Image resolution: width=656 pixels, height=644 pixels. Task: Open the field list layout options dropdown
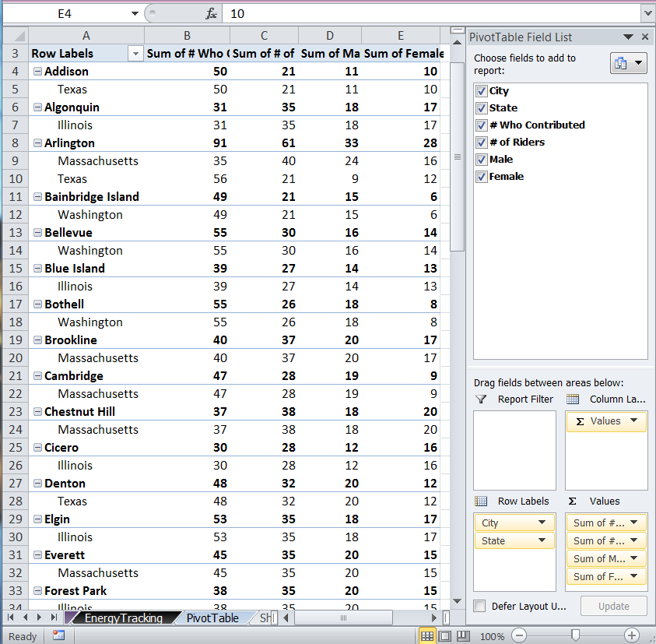click(629, 64)
